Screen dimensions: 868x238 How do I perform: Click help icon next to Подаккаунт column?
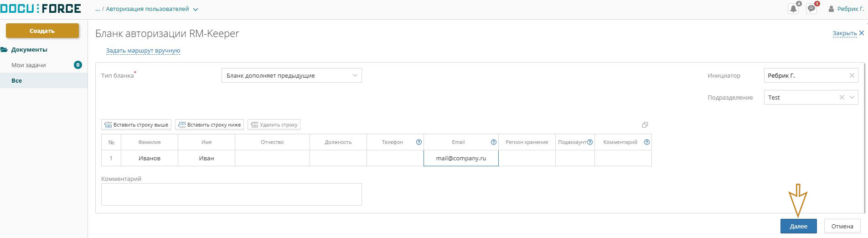tap(590, 142)
